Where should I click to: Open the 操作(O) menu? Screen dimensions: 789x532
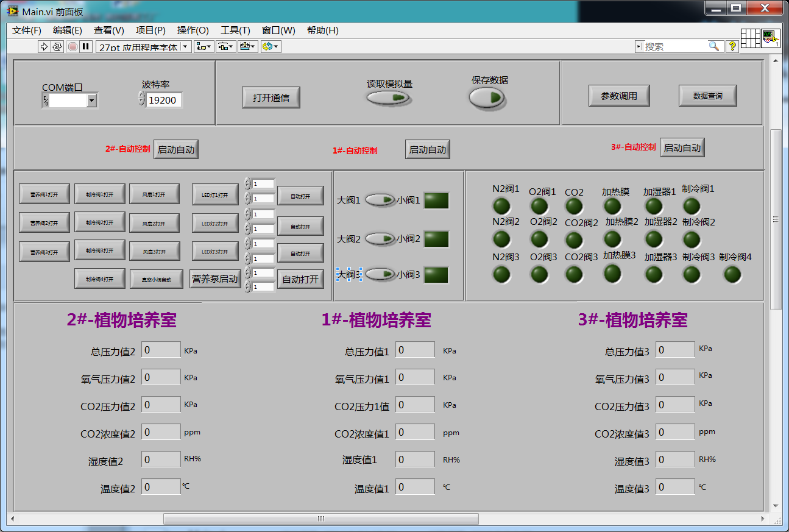(193, 30)
